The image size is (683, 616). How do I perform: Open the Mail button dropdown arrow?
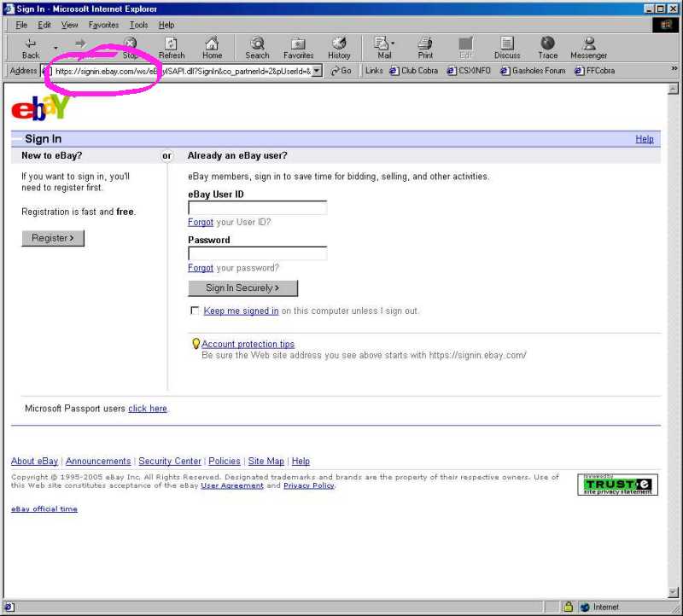[393, 44]
